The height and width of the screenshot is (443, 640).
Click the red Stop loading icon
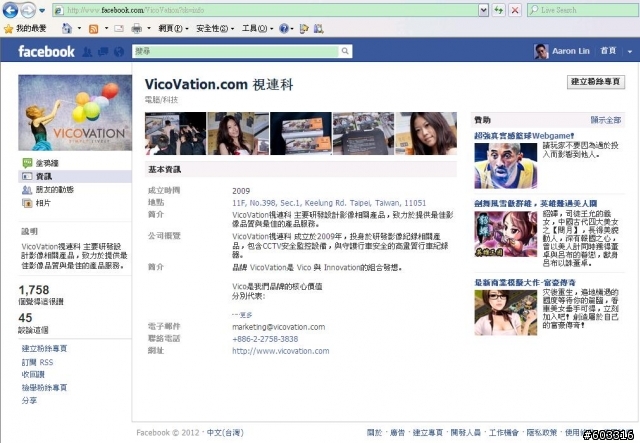pyautogui.click(x=515, y=10)
